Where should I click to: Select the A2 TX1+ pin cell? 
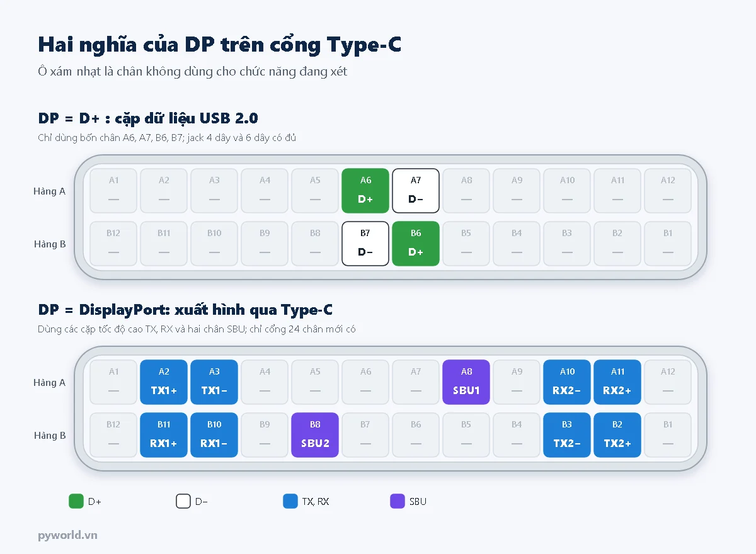[x=164, y=382]
